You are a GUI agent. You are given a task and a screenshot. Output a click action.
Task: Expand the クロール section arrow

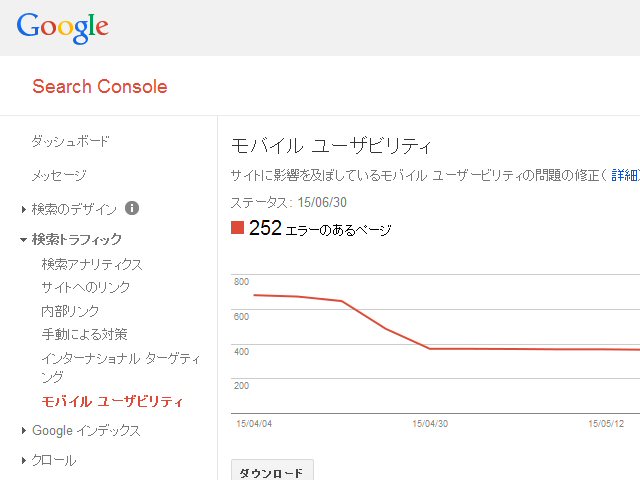pos(24,460)
